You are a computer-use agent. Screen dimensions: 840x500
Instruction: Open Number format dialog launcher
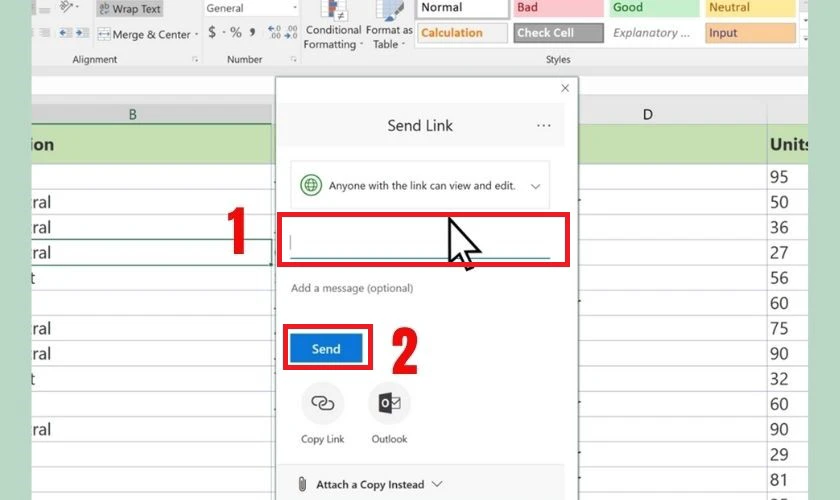pyautogui.click(x=294, y=59)
